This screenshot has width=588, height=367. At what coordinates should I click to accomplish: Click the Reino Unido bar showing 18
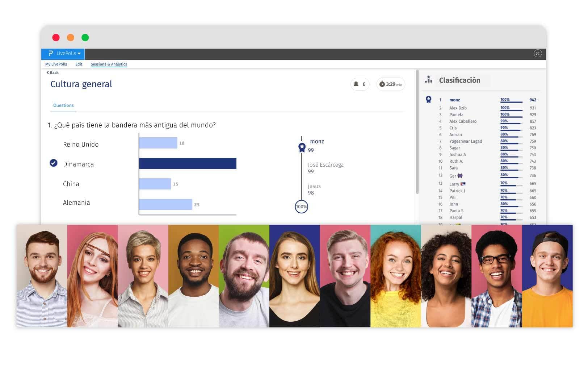point(158,143)
